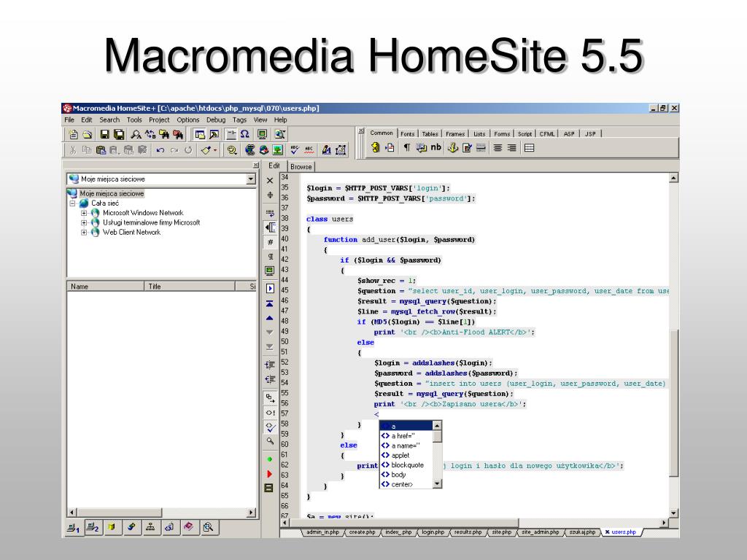Screen dimensions: 747x560
Task: Open the Files 2 resource tab
Action: 93,527
